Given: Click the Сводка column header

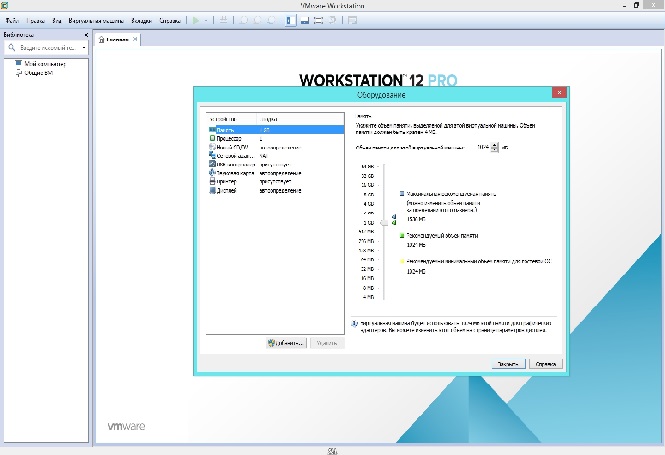Looking at the screenshot, I should [300, 119].
